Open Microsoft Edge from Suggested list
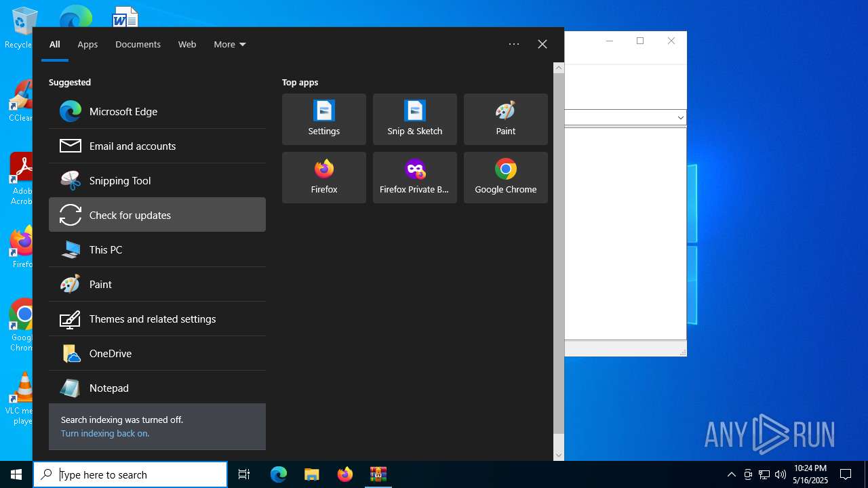This screenshot has width=868, height=488. [157, 111]
